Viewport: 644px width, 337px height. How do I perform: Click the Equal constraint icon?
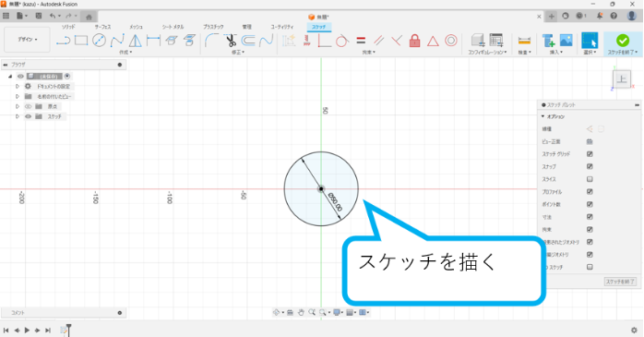361,41
